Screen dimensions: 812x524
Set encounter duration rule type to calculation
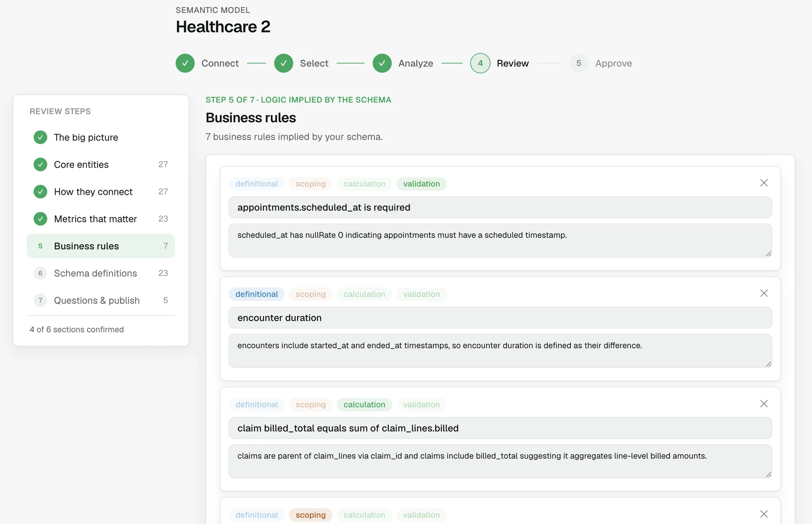pos(364,294)
